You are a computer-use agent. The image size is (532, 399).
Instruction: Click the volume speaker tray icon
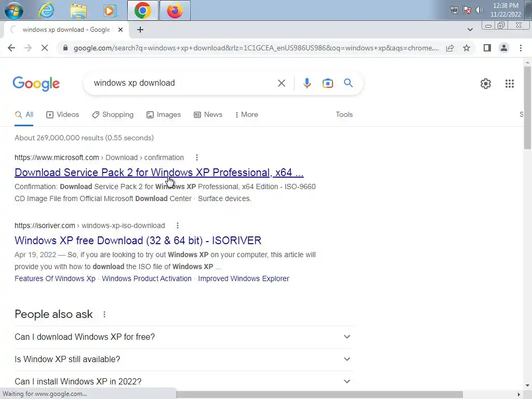click(479, 10)
